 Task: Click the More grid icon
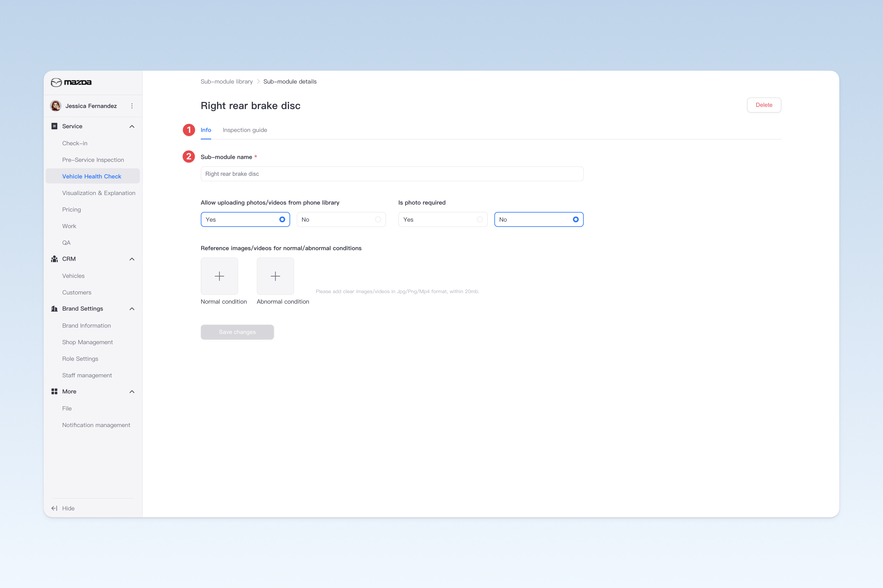coord(54,391)
